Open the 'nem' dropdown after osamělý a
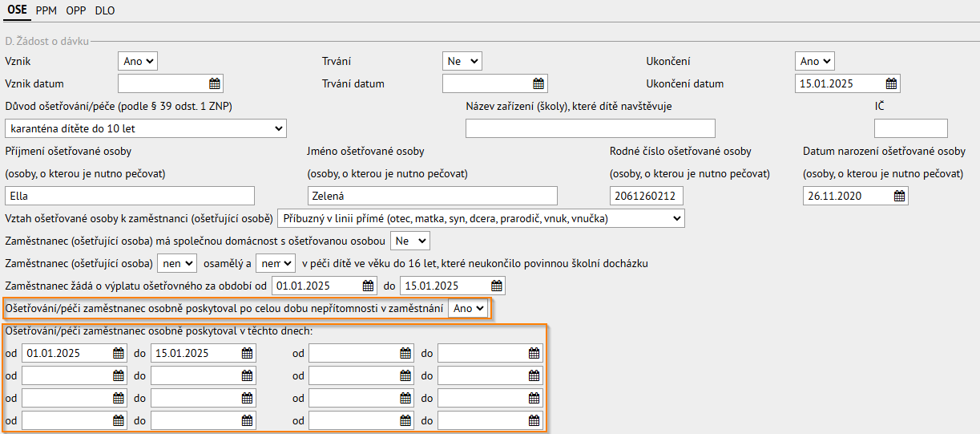This screenshot has width=980, height=434. 276,263
